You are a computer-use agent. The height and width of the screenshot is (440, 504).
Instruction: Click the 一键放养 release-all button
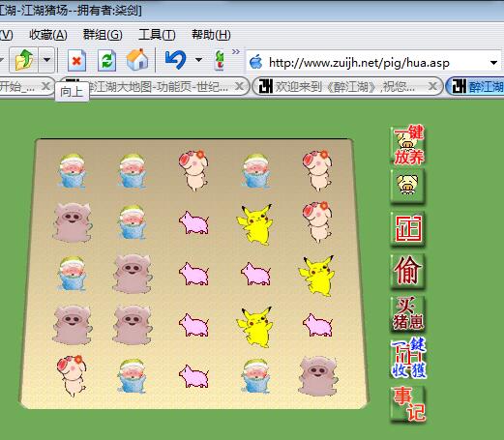(x=408, y=146)
